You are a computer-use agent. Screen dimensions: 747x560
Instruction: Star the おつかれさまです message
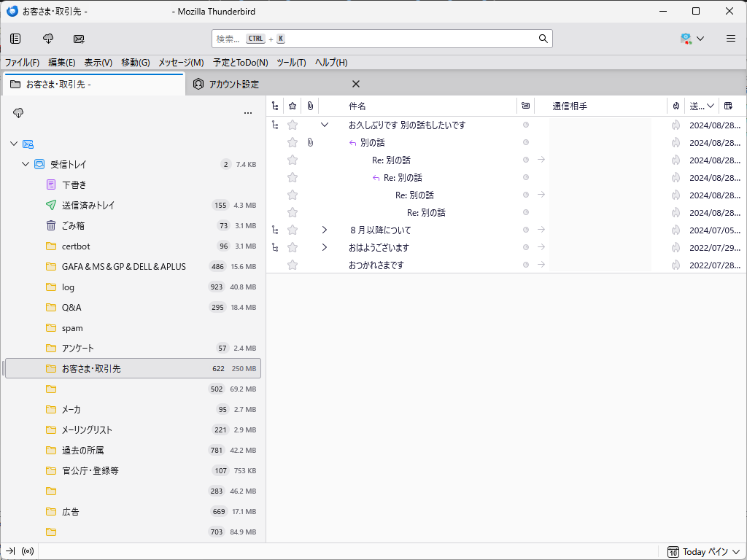[293, 265]
